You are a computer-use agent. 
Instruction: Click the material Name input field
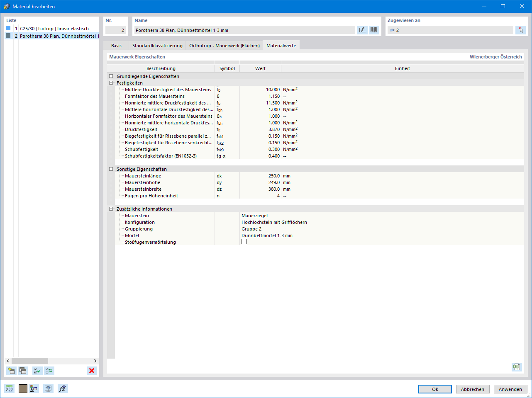coord(244,30)
